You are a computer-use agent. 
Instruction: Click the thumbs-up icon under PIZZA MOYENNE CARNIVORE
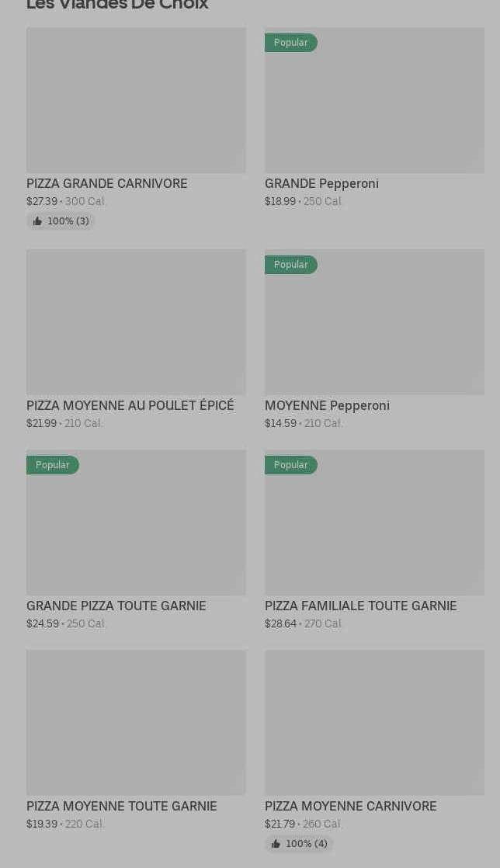click(276, 844)
